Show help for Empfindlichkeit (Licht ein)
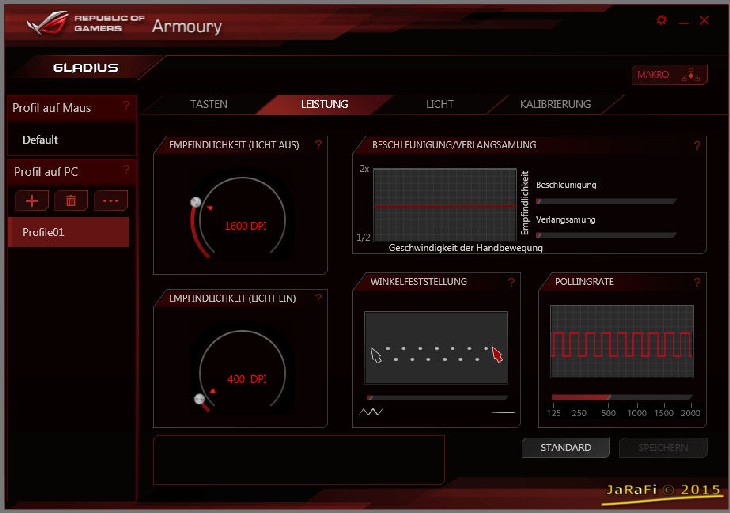730x513 pixels. point(318,297)
